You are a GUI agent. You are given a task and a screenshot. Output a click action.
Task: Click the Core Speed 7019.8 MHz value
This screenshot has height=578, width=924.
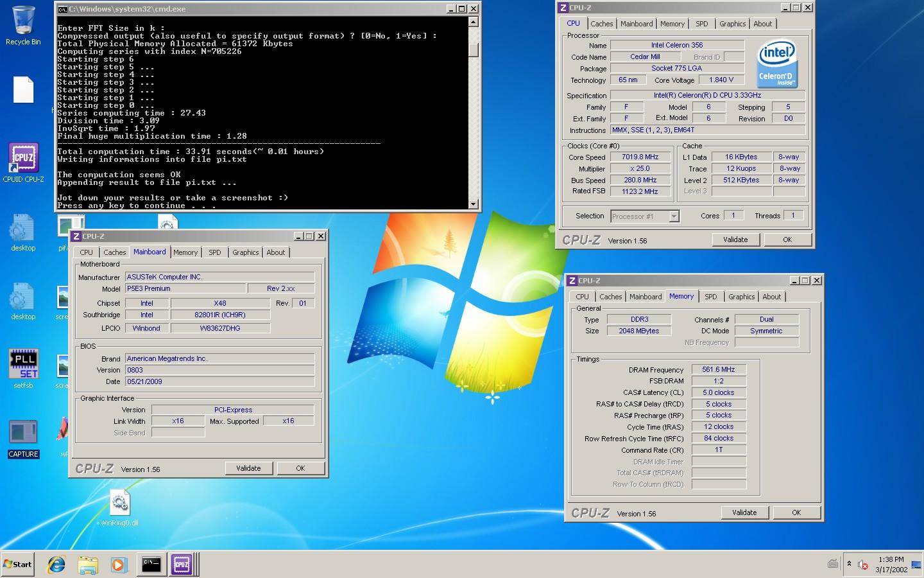(x=640, y=157)
